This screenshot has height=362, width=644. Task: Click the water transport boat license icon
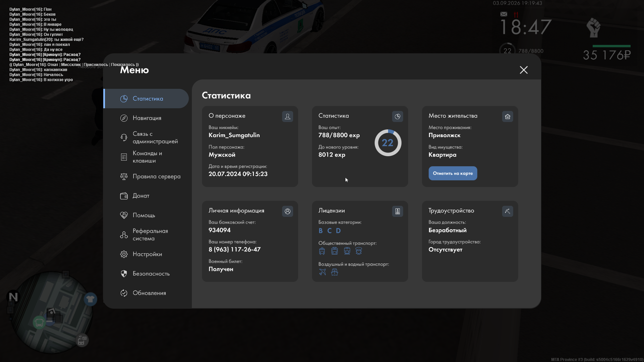pos(334,272)
